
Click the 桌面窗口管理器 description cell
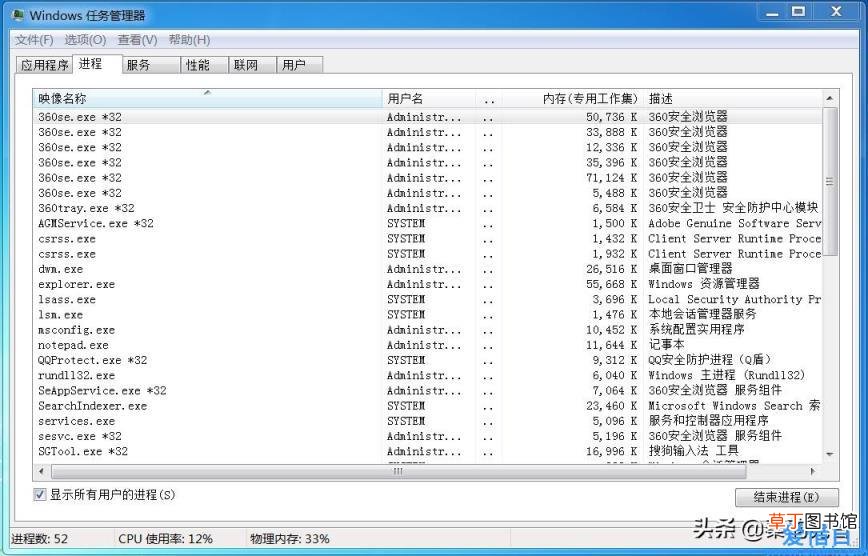click(690, 269)
